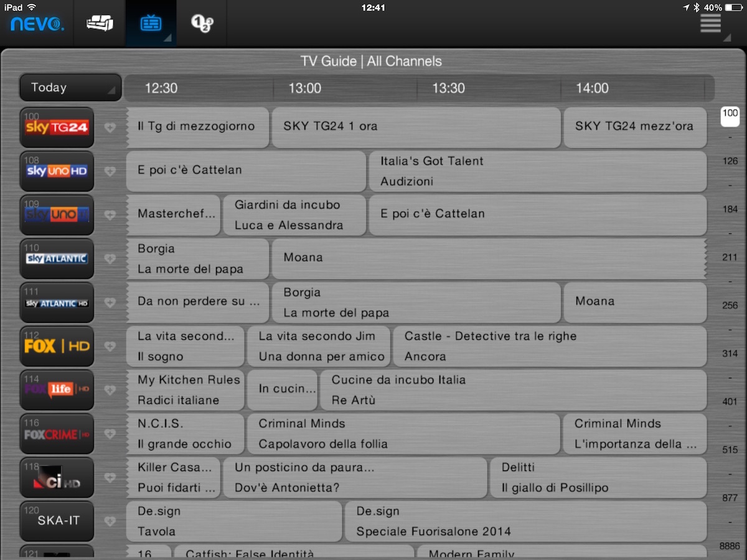This screenshot has width=747, height=560.
Task: Open Da non perdere su program
Action: [x=197, y=302]
